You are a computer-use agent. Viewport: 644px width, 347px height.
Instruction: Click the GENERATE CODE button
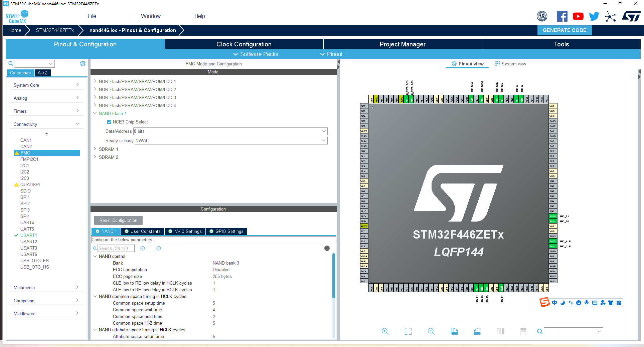[x=565, y=30]
